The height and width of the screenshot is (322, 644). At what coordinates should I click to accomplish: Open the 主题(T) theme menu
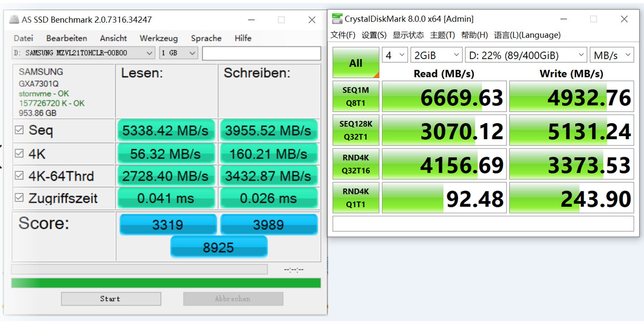[442, 35]
